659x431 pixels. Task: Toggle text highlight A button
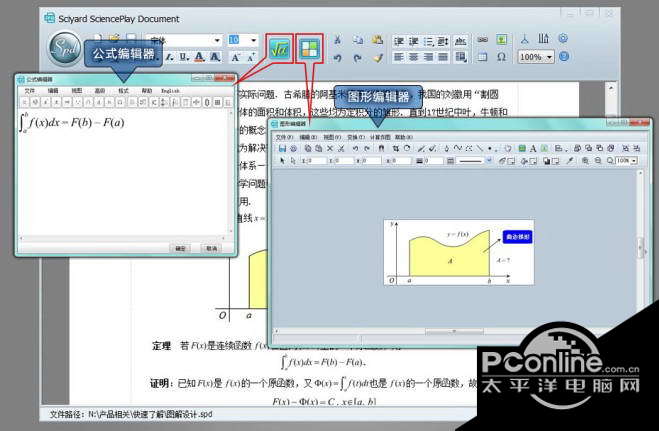(215, 57)
